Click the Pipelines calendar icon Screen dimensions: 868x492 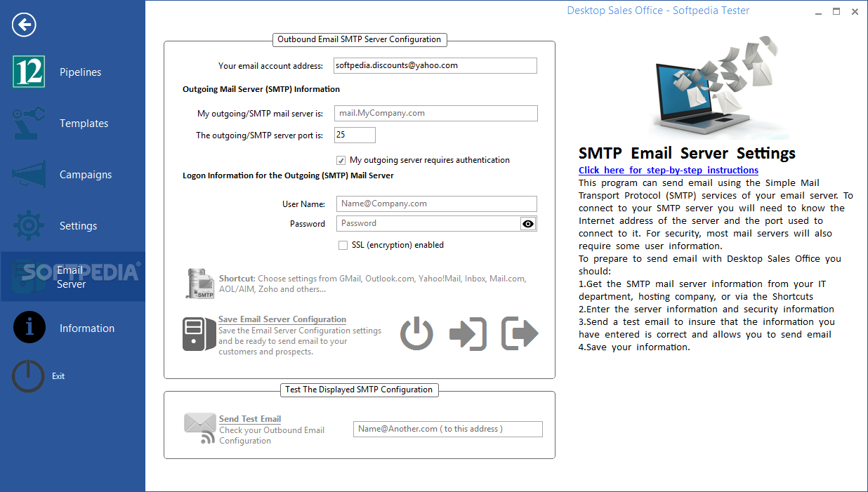29,72
